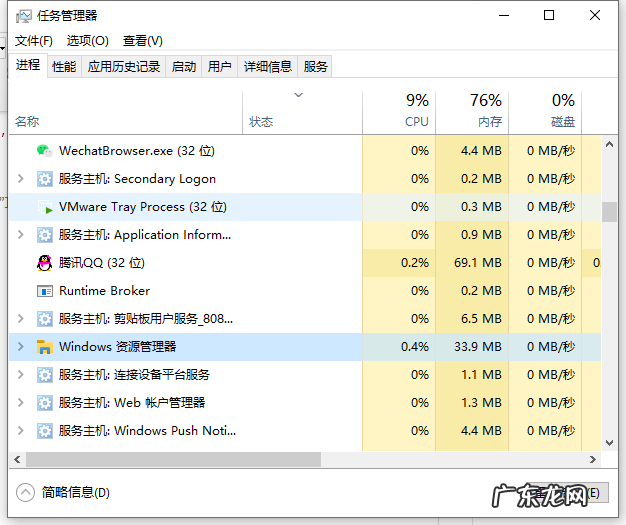
Task: Click the 0.2% CPU value for 腾讯QQ
Action: tap(415, 263)
